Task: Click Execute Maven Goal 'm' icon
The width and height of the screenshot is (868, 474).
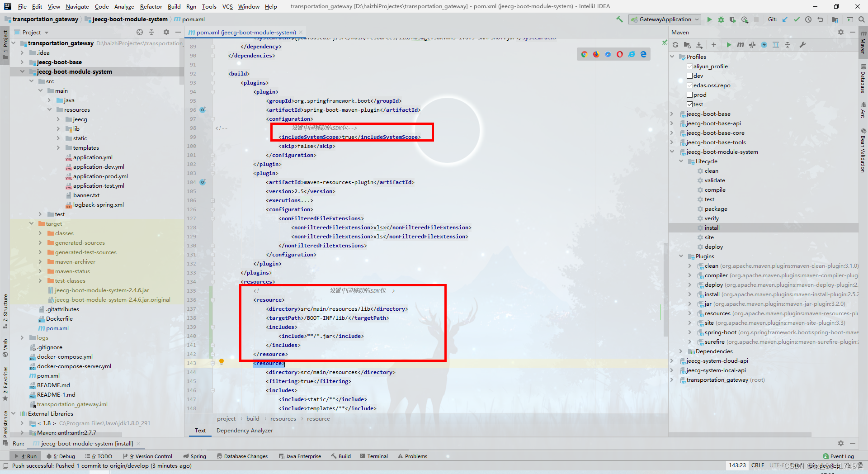Action: (x=741, y=45)
